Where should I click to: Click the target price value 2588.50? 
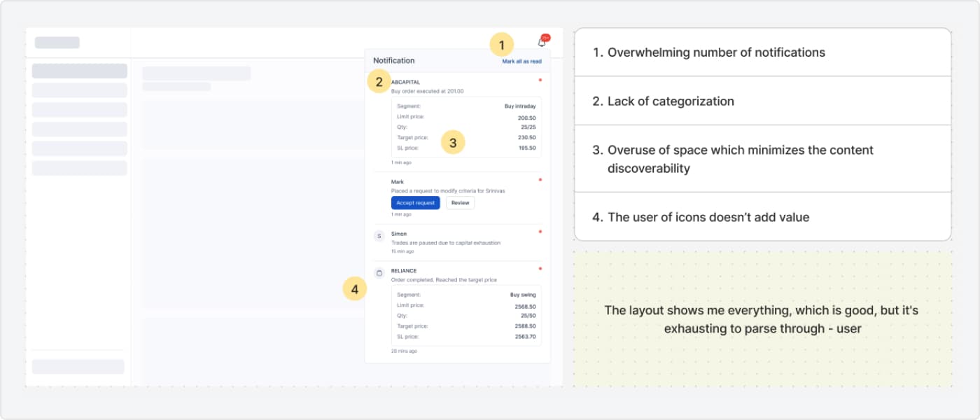(x=525, y=326)
